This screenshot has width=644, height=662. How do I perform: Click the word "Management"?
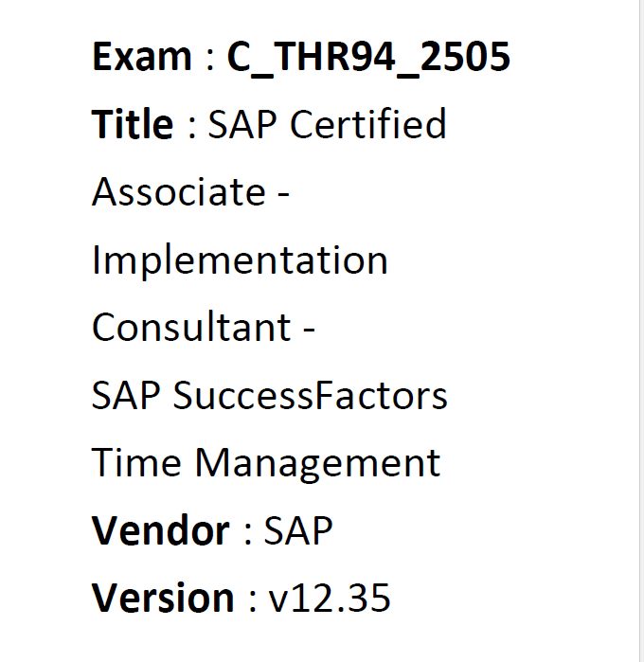coord(317,464)
